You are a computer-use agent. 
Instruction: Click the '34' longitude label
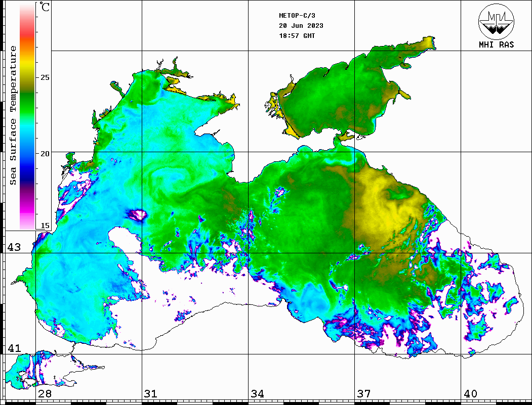(257, 393)
